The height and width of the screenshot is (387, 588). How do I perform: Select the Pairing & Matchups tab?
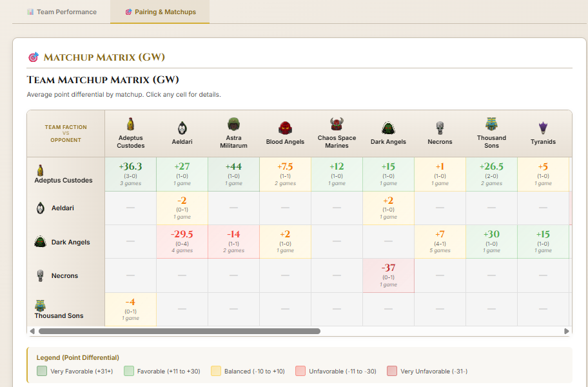click(x=160, y=12)
